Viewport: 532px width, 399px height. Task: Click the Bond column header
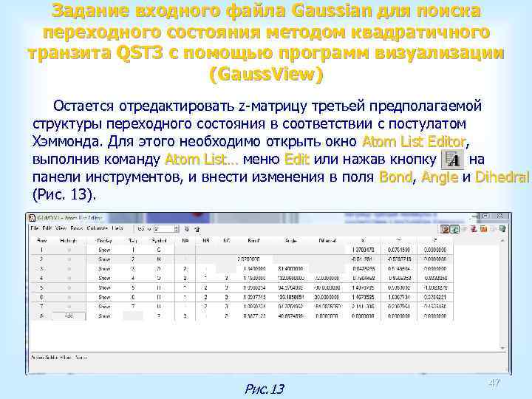click(x=253, y=241)
